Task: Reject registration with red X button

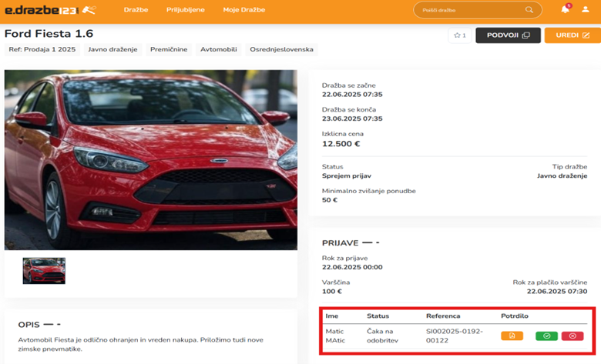Action: click(572, 336)
